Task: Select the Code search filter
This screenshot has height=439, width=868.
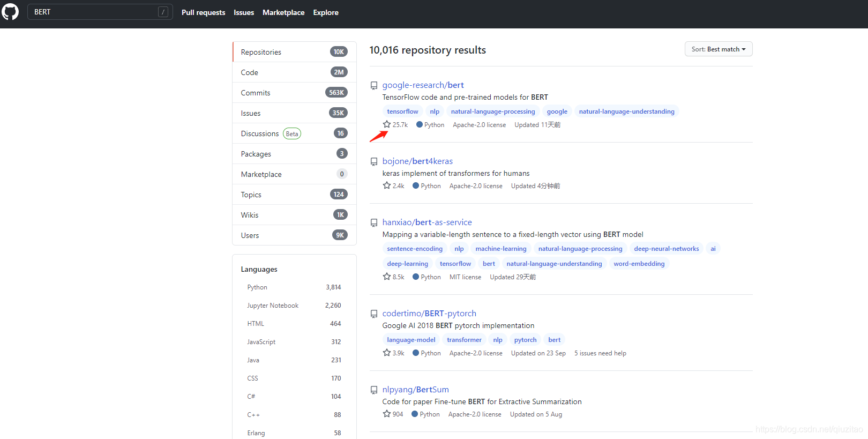Action: click(294, 72)
